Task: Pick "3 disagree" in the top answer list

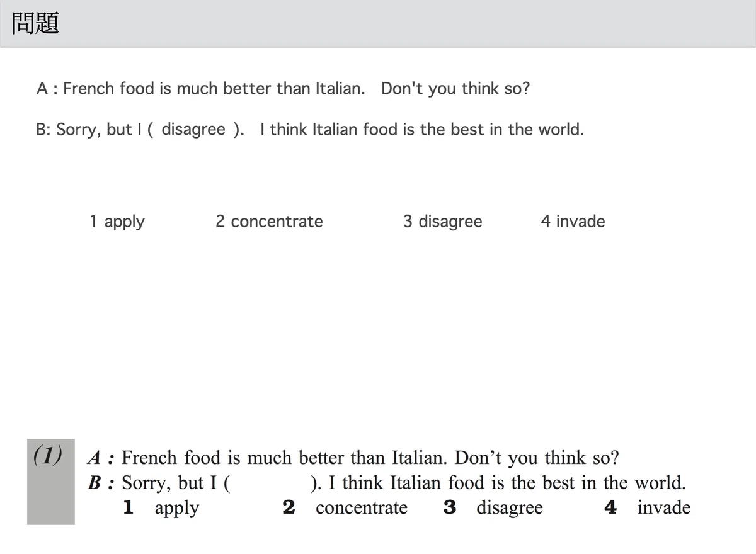Action: point(442,222)
